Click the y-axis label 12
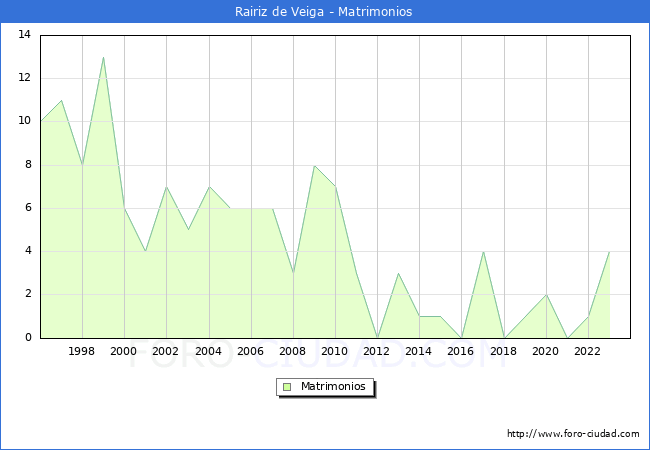This screenshot has width=650, height=450. [25, 77]
